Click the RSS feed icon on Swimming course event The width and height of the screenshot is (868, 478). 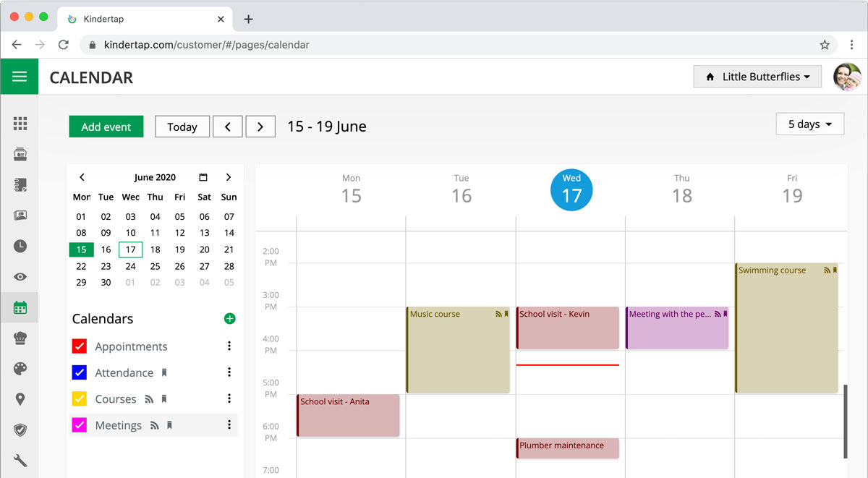(827, 270)
